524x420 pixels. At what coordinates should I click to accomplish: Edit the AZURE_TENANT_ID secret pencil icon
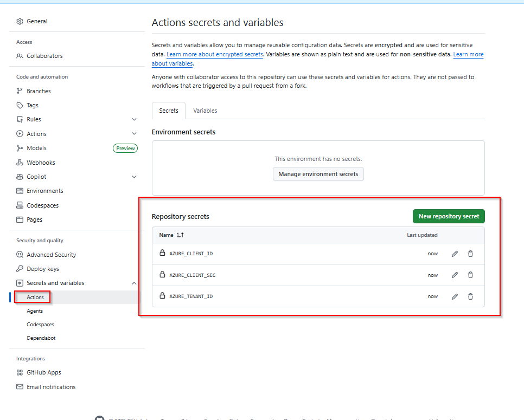tap(455, 296)
